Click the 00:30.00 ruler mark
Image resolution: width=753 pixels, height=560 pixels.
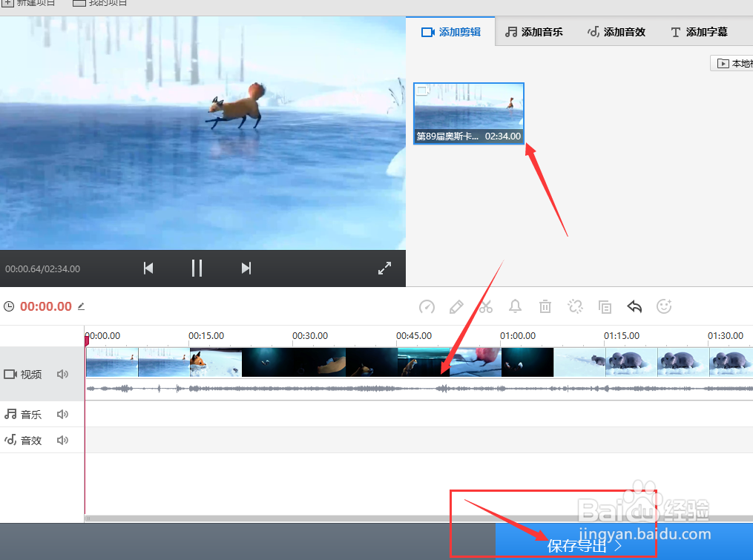310,336
